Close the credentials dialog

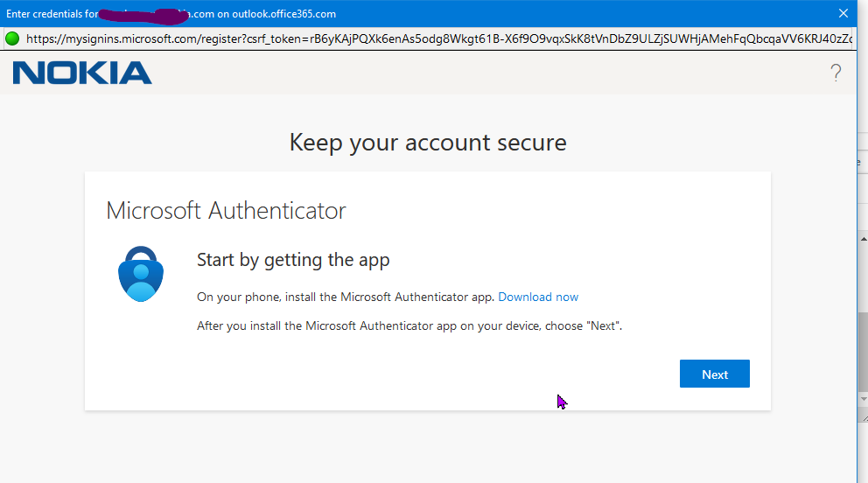tap(843, 13)
